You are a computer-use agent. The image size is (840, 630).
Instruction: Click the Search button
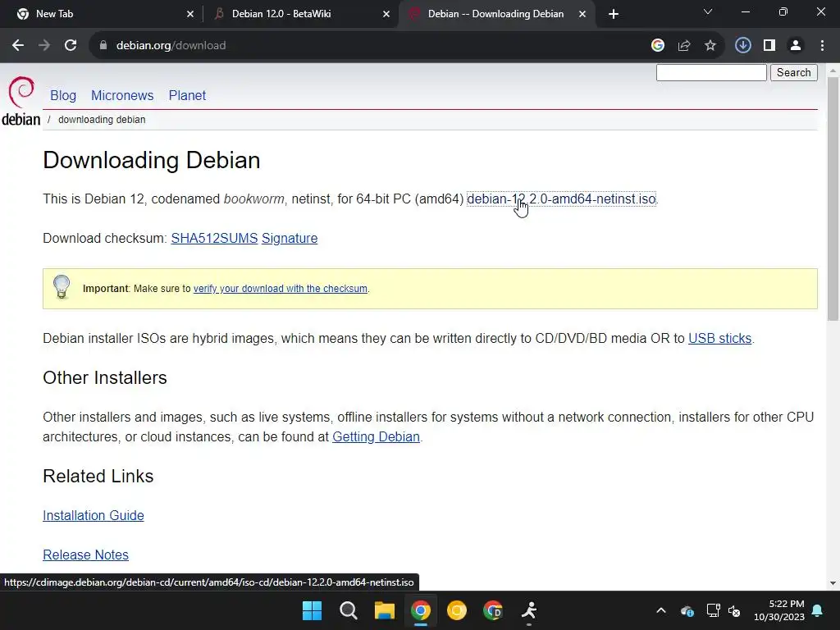[794, 72]
